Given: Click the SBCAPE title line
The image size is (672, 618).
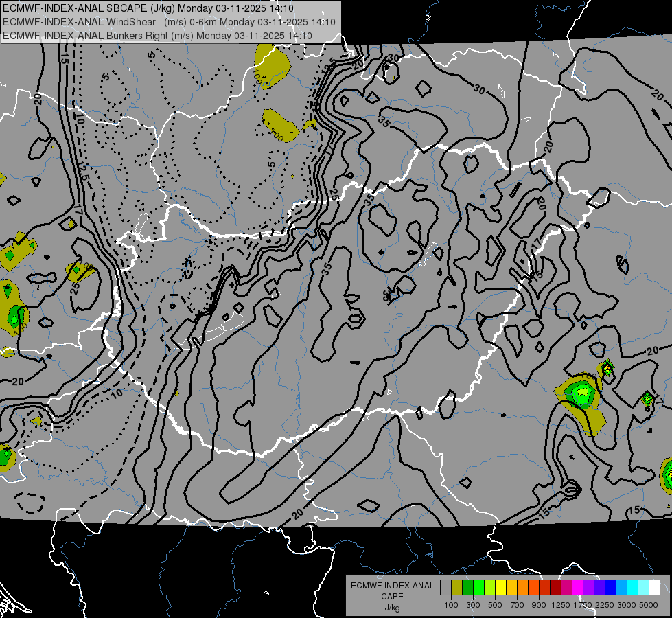Looking at the screenshot, I should click(148, 8).
